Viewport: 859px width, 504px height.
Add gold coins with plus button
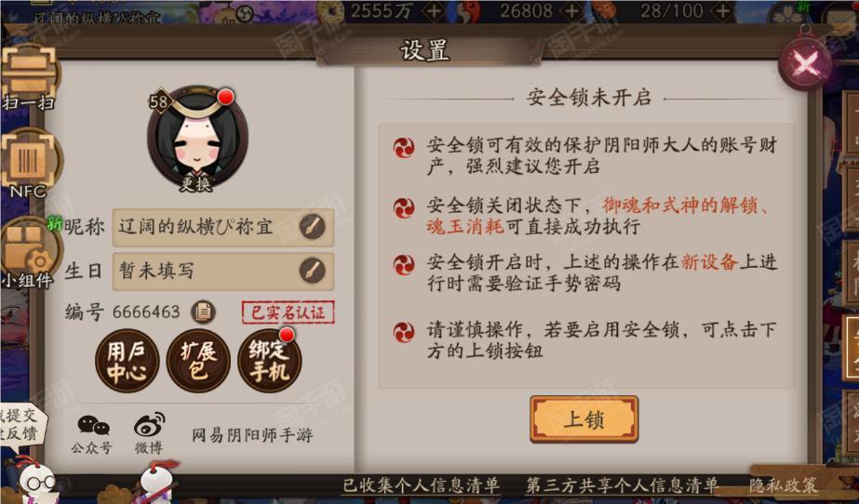435,11
